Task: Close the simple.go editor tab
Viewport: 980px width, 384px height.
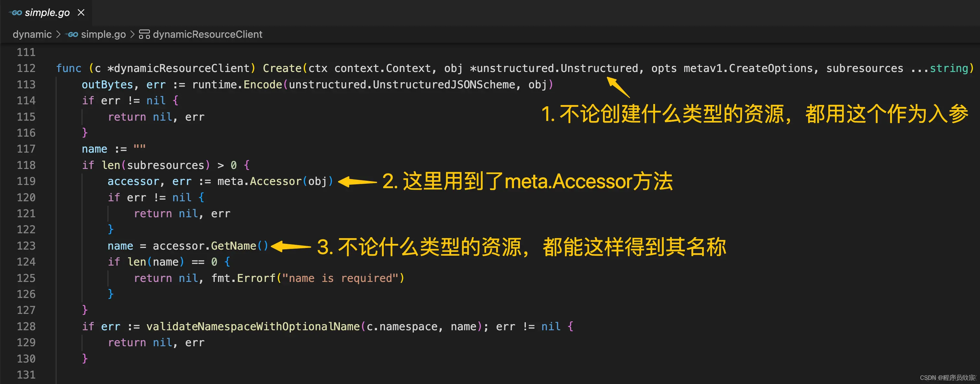Action: click(81, 13)
